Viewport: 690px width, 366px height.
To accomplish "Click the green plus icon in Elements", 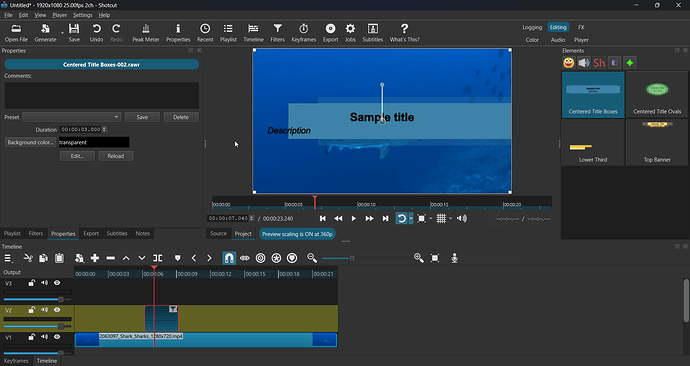I will 630,63.
